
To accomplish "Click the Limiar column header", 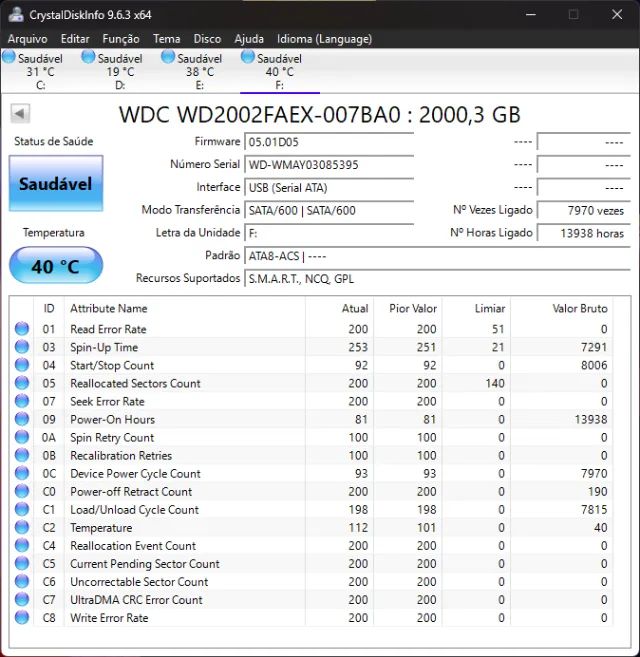I will click(x=476, y=309).
